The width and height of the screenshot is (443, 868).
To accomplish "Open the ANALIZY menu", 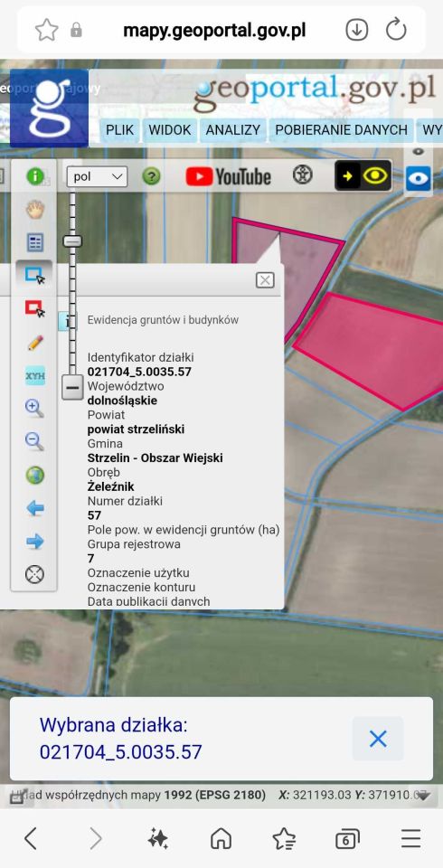I will [232, 130].
